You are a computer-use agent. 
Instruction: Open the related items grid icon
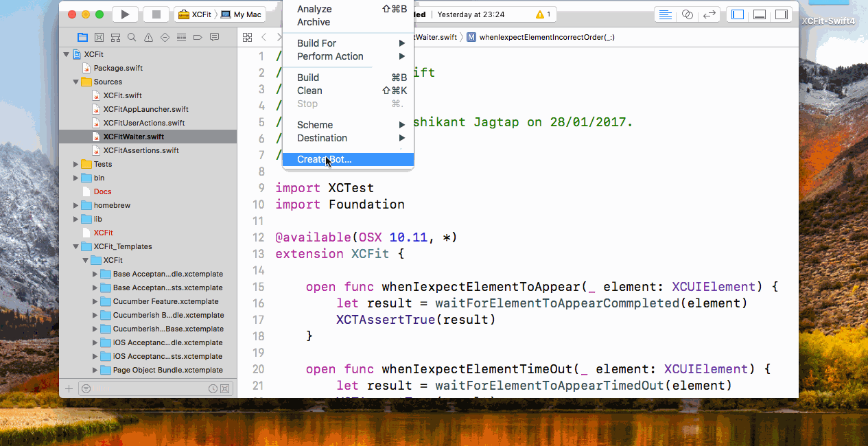(248, 37)
